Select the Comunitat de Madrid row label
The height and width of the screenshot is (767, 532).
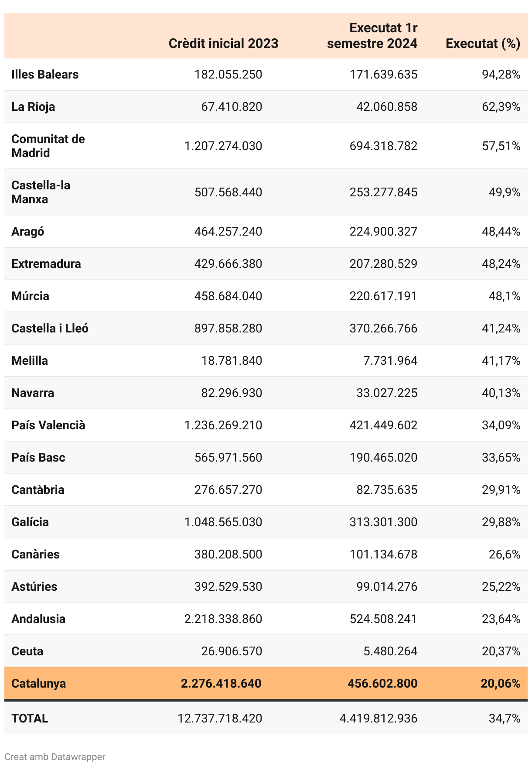click(x=48, y=146)
